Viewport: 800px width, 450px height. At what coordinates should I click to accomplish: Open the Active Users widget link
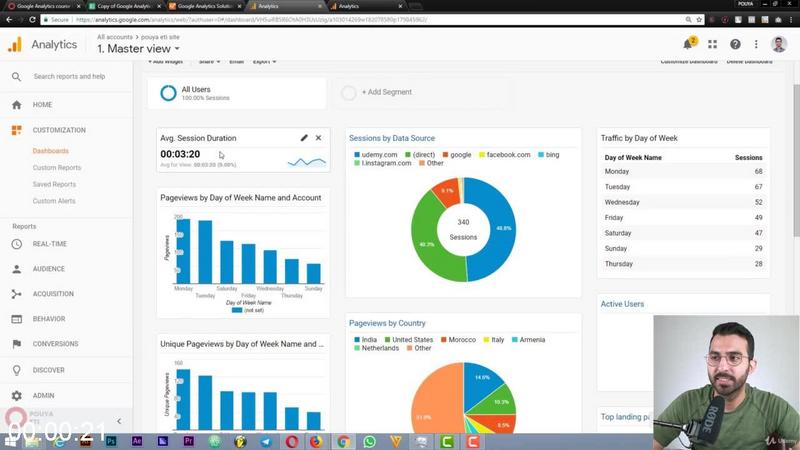tap(622, 304)
